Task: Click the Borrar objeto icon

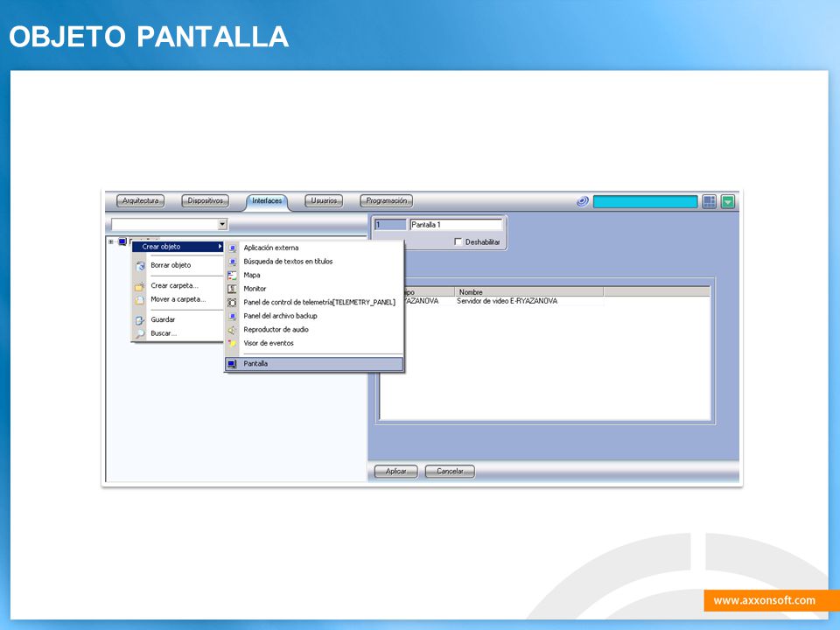Action: click(140, 266)
